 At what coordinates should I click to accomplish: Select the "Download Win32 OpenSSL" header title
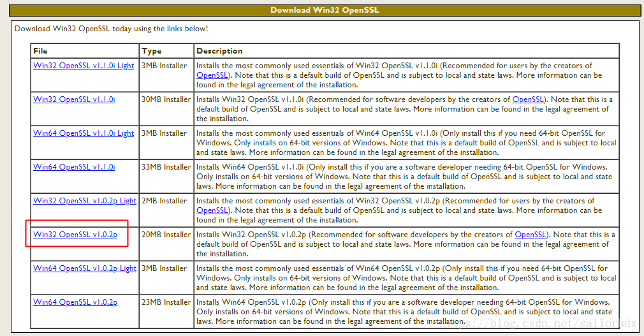tap(325, 10)
